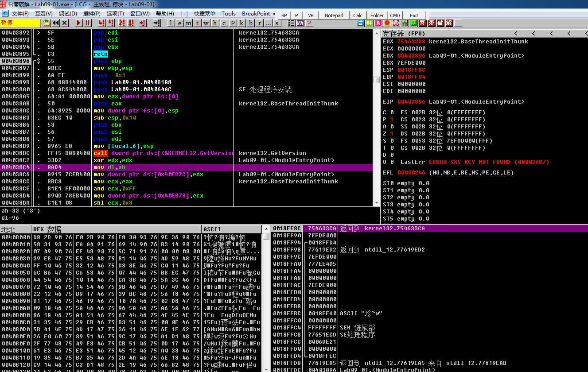
Task: Open Call Stack with the 'k' button
Action: 241,23
